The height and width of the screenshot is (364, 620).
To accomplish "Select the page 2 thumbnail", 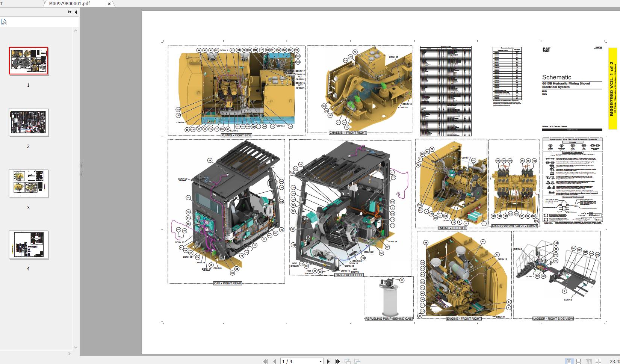I will click(28, 122).
